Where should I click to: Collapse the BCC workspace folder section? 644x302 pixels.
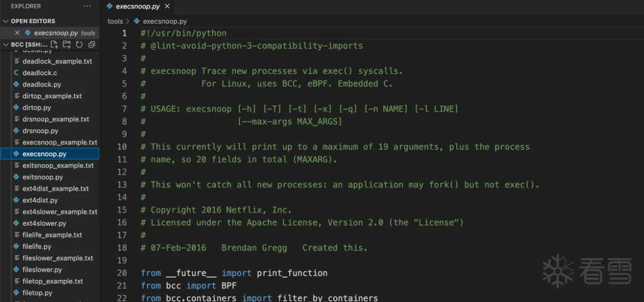5,45
